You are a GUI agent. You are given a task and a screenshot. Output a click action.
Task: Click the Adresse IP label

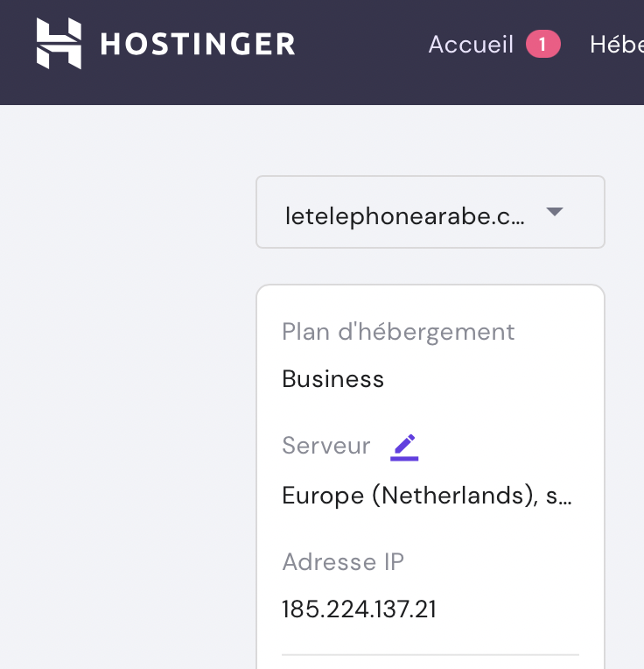pos(343,561)
